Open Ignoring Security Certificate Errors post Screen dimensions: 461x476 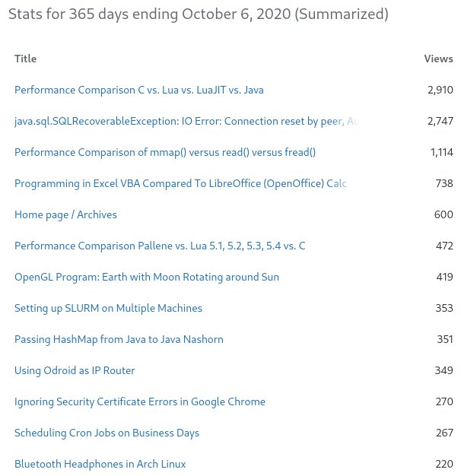tap(139, 402)
